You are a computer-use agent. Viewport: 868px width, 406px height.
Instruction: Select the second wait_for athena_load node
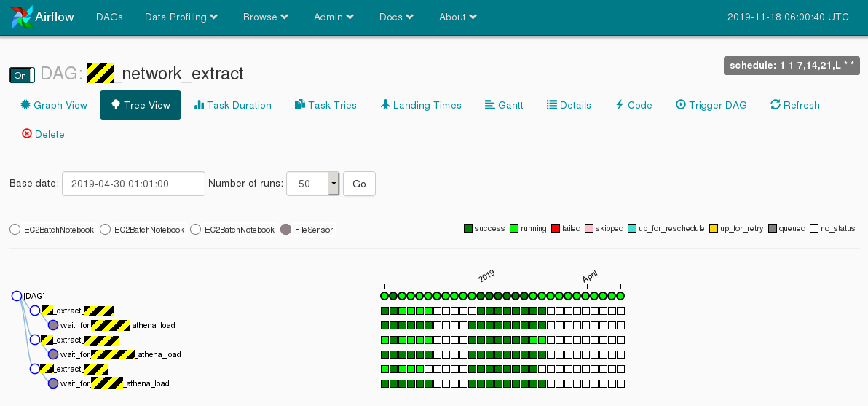(53, 354)
